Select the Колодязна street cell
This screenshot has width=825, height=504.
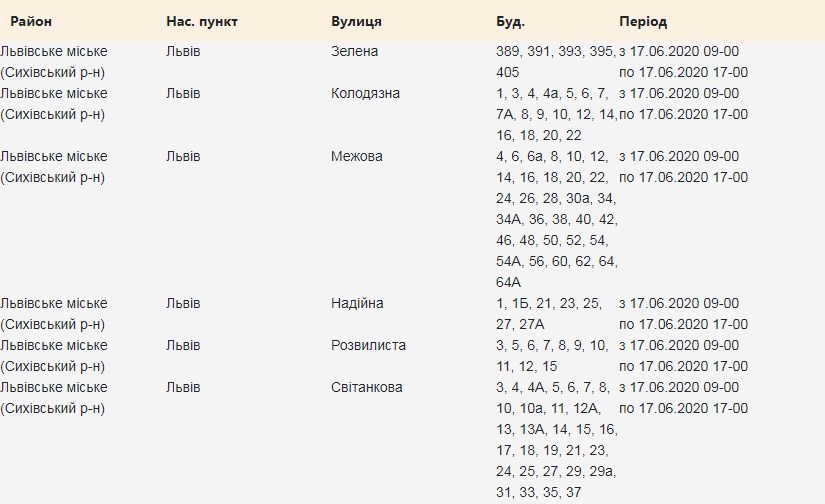pyautogui.click(x=365, y=93)
